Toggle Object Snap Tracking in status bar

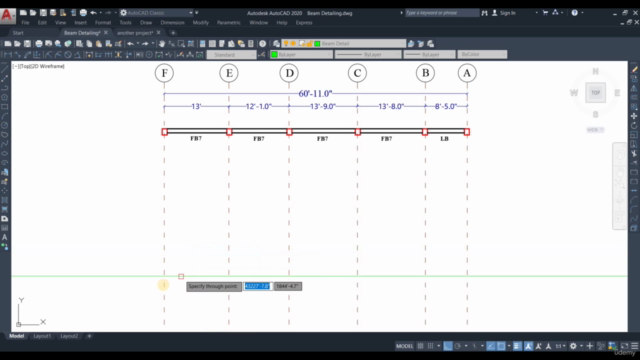click(491, 346)
